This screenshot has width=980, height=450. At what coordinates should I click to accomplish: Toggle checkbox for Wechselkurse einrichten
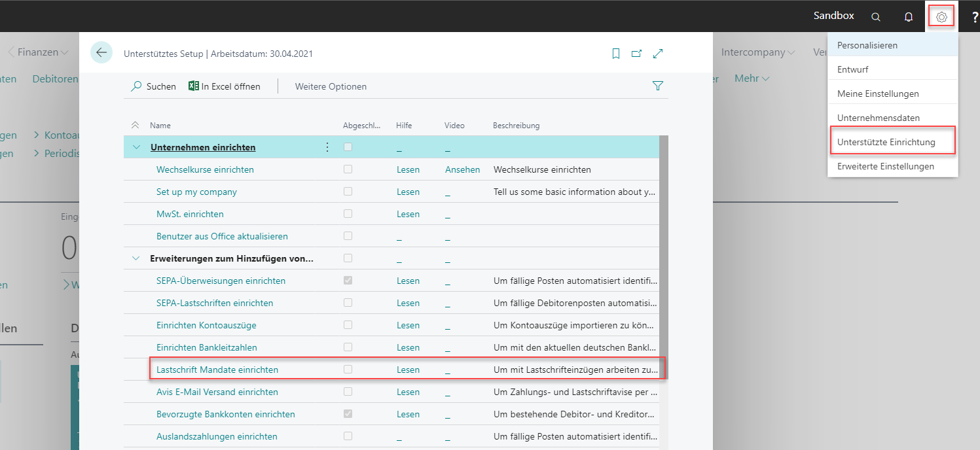coord(348,169)
